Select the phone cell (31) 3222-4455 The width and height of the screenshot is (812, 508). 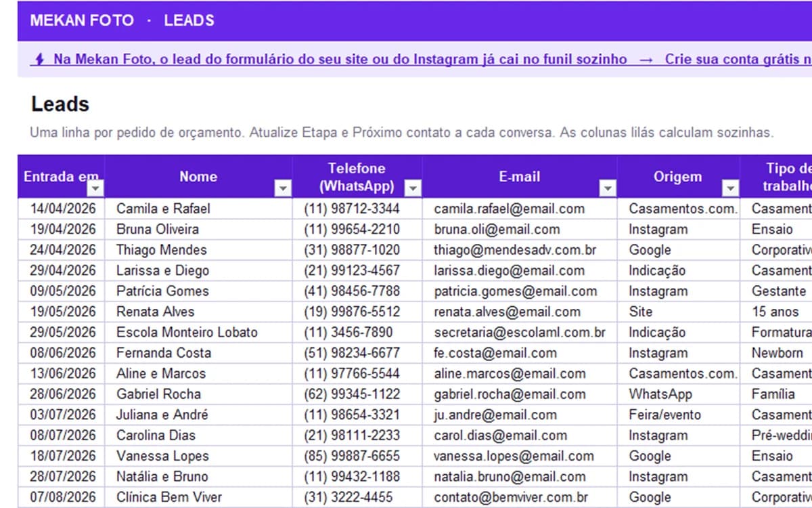[357, 497]
